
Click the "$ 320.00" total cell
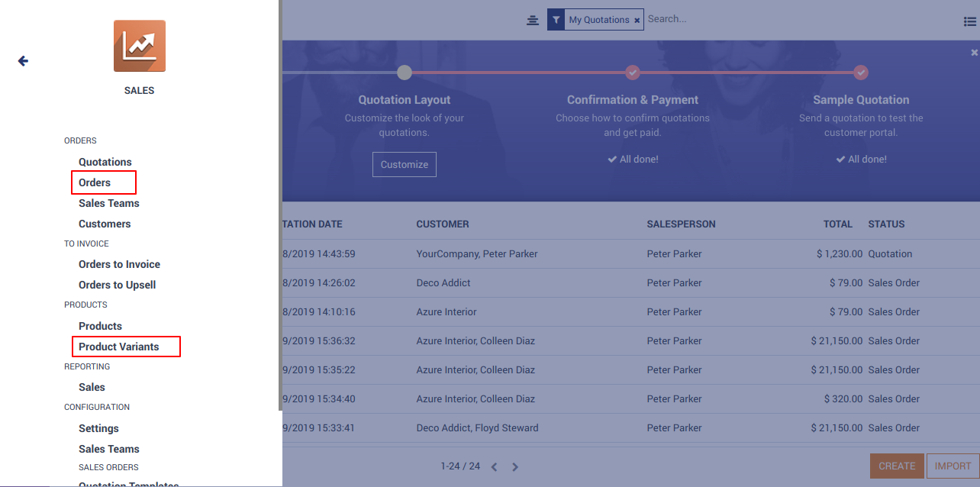click(843, 399)
